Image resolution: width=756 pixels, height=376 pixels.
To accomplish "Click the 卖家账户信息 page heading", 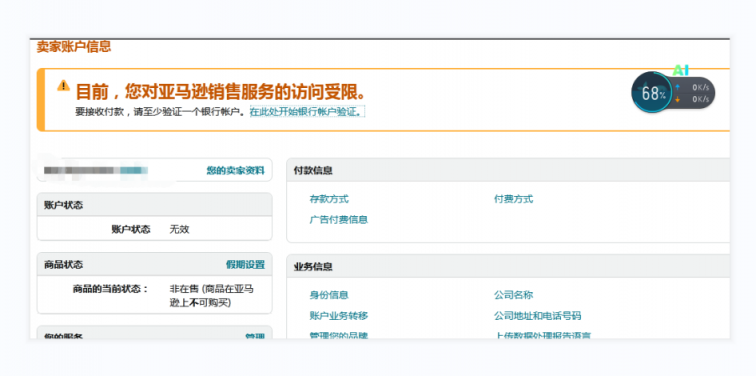I will [x=74, y=47].
